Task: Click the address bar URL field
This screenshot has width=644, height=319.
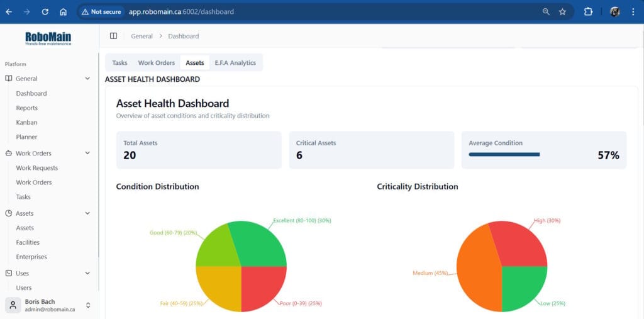Action: click(x=314, y=11)
